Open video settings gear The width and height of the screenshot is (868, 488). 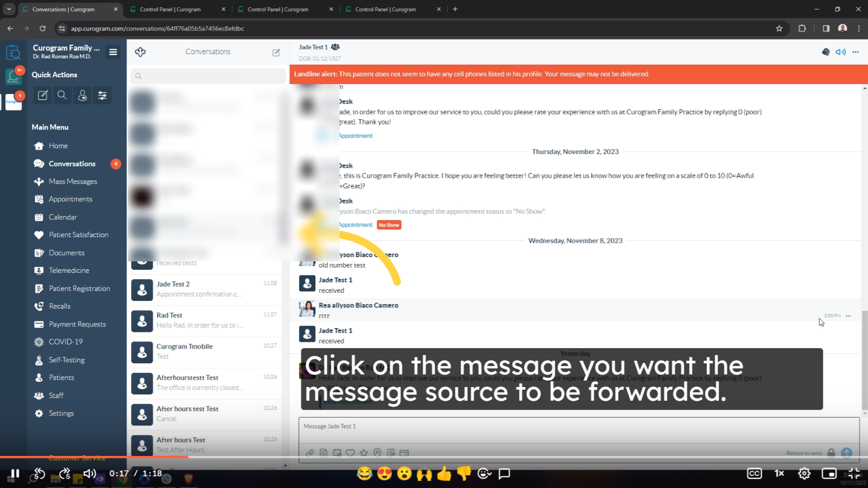point(804,473)
